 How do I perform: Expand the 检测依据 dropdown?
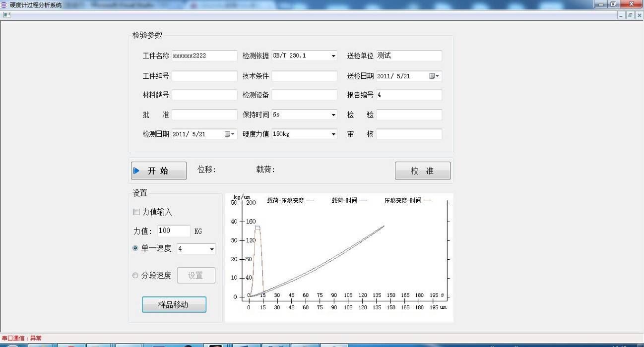[x=333, y=56]
